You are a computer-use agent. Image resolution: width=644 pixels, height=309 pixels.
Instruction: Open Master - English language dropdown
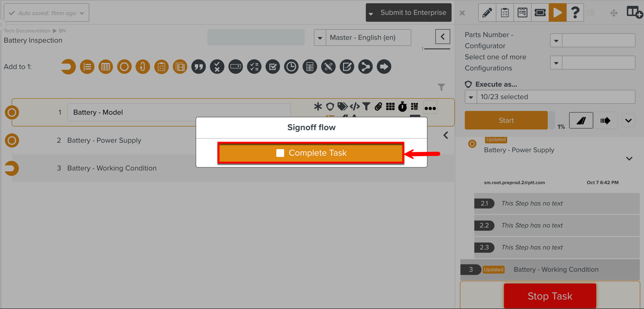click(320, 38)
